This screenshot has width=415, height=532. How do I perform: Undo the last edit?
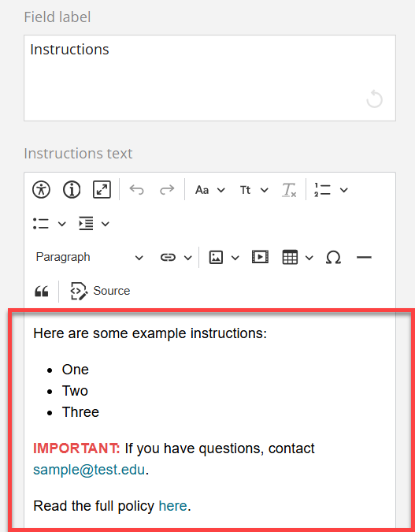tap(137, 189)
